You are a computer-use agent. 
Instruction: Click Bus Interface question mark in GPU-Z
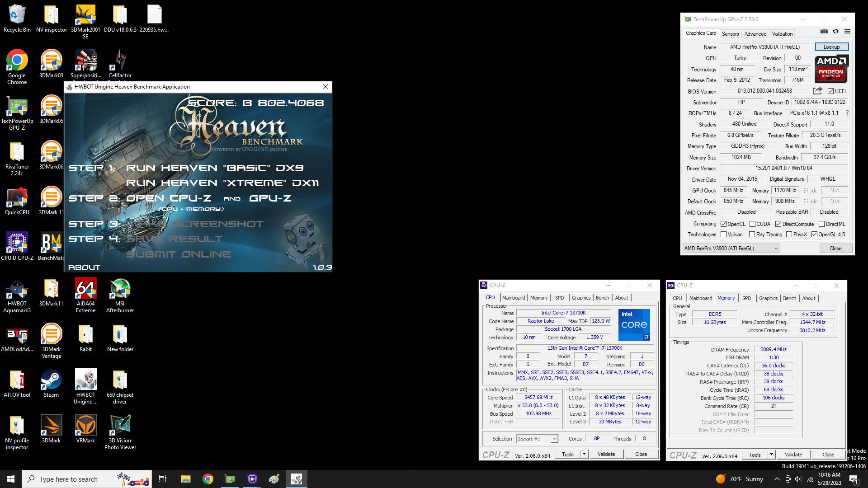click(x=847, y=113)
